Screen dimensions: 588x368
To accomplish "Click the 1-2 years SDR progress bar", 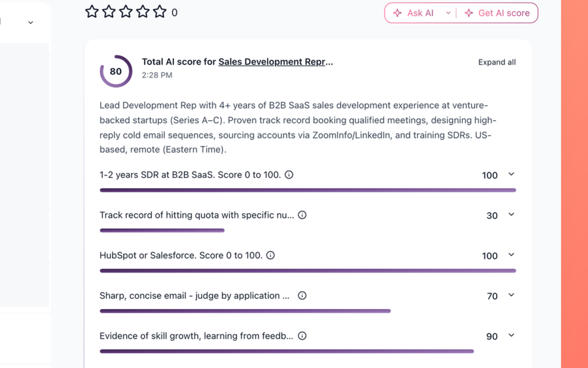I will point(308,190).
